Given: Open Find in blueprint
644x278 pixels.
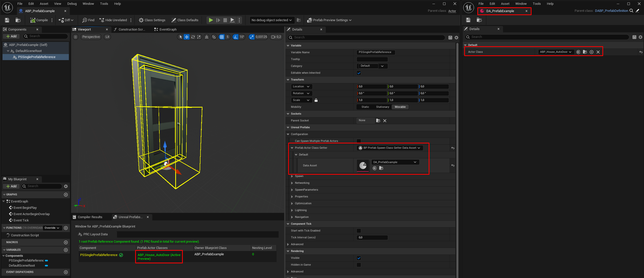Looking at the screenshot, I should tap(89, 20).
